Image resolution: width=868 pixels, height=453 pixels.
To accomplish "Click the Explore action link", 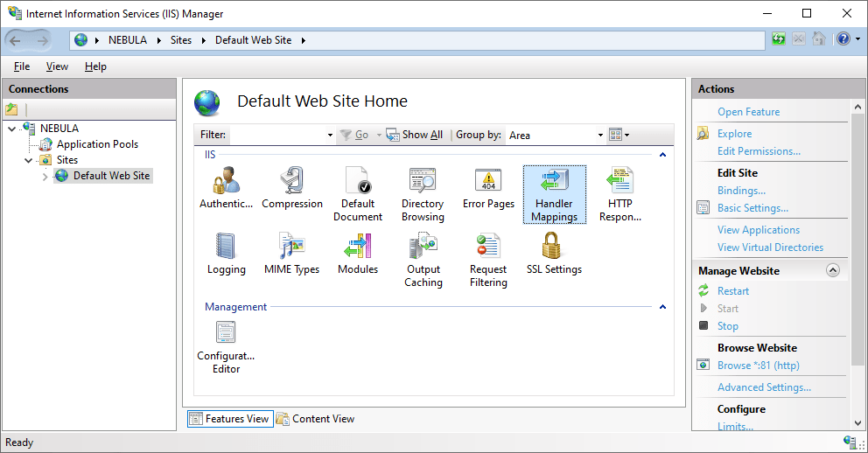I will 735,133.
